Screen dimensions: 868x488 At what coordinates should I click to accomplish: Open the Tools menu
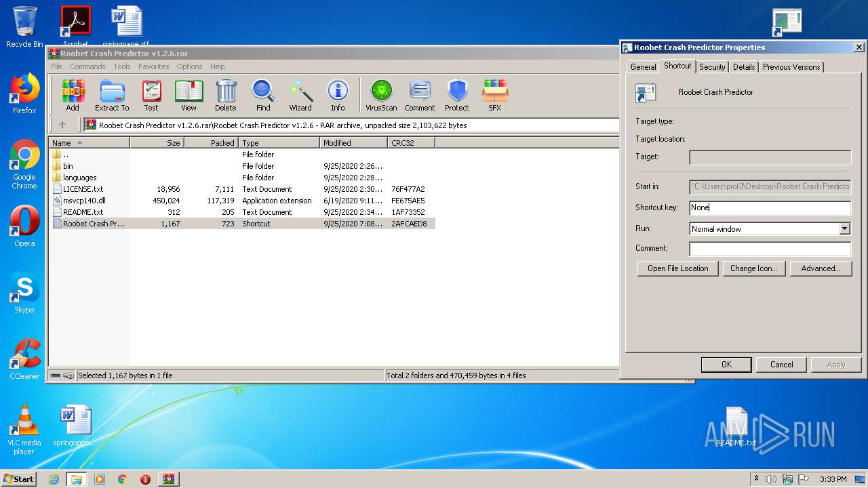122,66
